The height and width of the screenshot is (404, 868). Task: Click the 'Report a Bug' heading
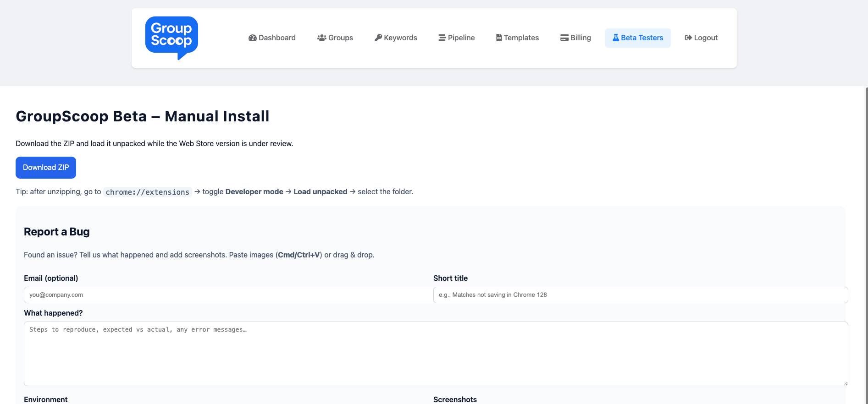[x=57, y=232]
